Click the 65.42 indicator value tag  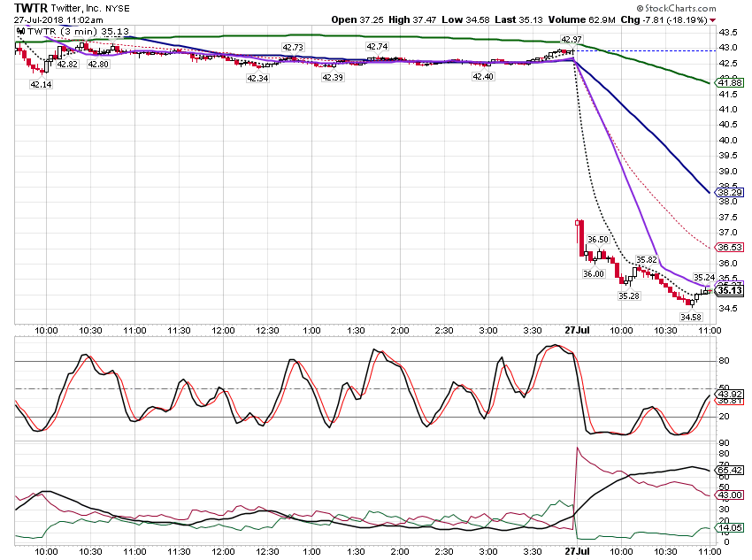point(730,470)
